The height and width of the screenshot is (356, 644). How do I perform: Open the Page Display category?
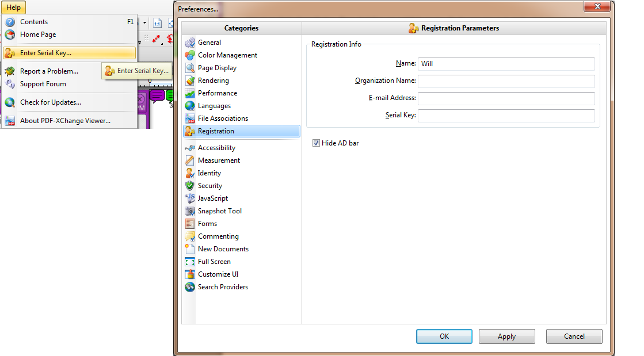coord(218,68)
